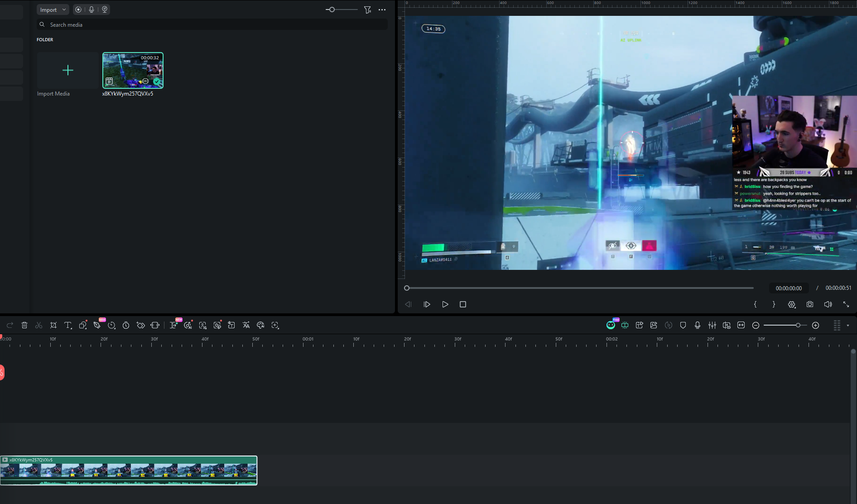This screenshot has width=857, height=504.
Task: Step back one frame in the preview
Action: point(408,304)
